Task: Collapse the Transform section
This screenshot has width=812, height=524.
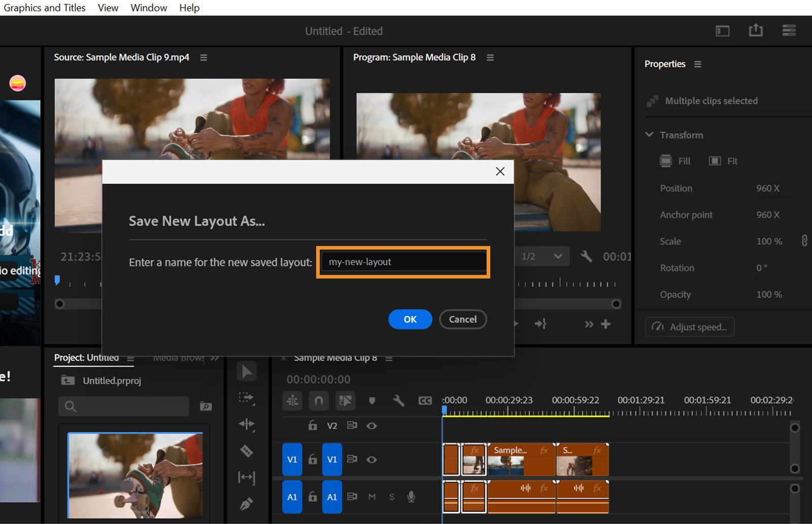Action: 649,135
